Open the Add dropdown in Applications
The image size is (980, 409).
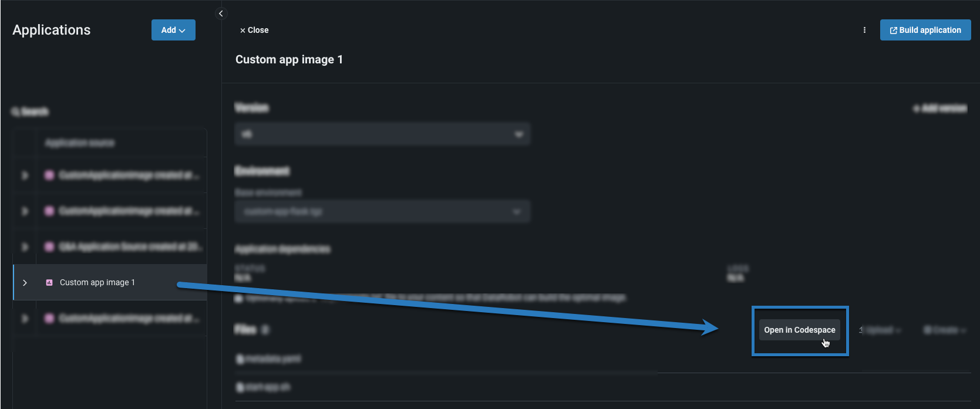[173, 30]
